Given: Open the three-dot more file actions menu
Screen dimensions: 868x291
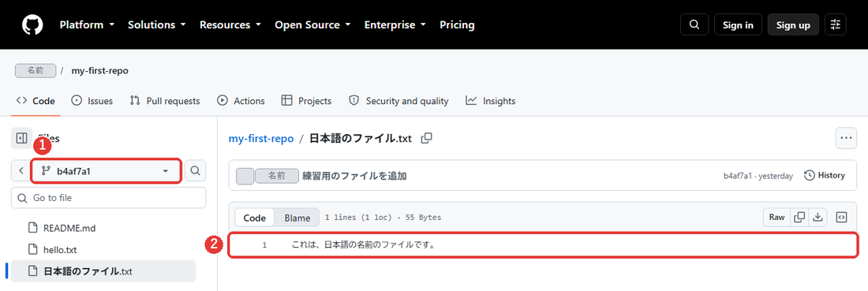Looking at the screenshot, I should (x=846, y=138).
